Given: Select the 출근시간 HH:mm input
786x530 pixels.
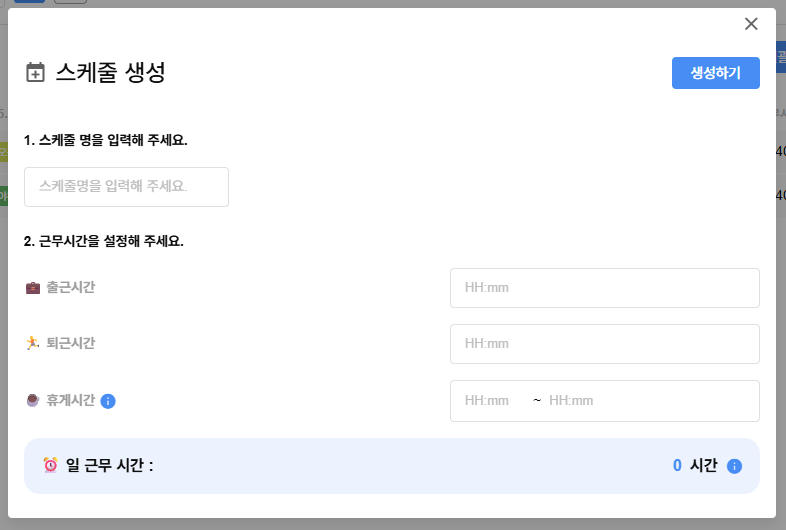Looking at the screenshot, I should coord(605,288).
